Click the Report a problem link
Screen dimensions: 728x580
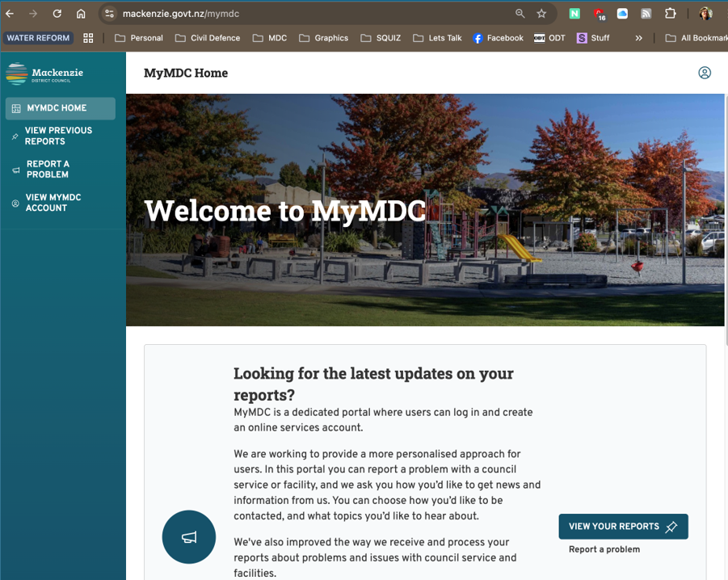point(604,549)
